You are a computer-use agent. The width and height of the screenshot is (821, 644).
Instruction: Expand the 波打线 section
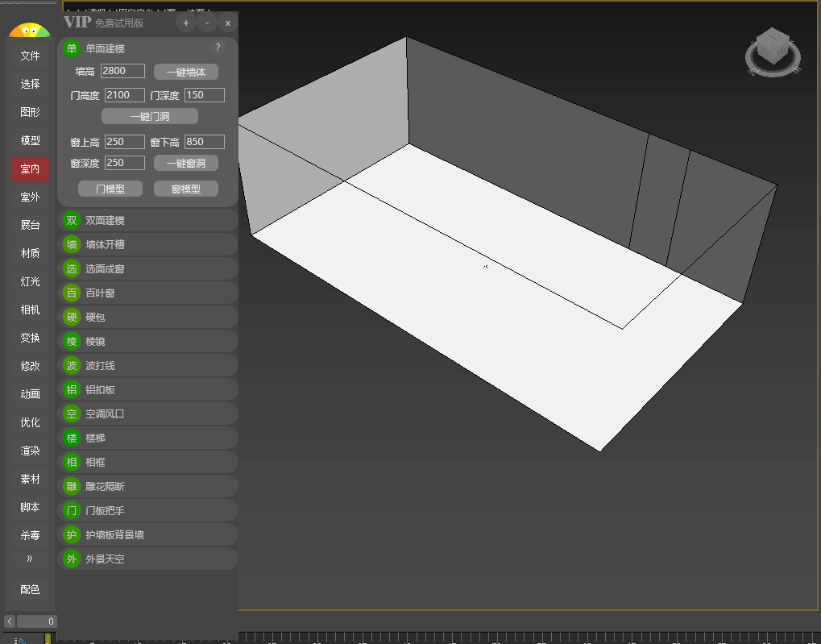pyautogui.click(x=147, y=365)
